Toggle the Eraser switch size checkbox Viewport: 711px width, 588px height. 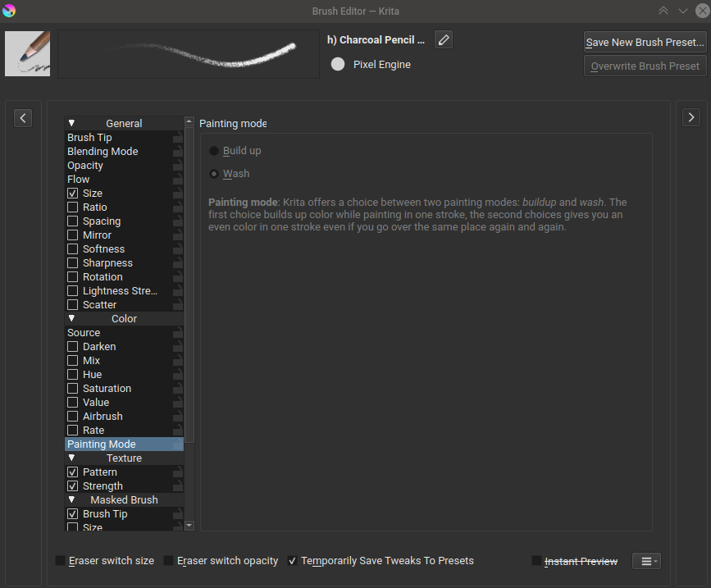point(61,561)
